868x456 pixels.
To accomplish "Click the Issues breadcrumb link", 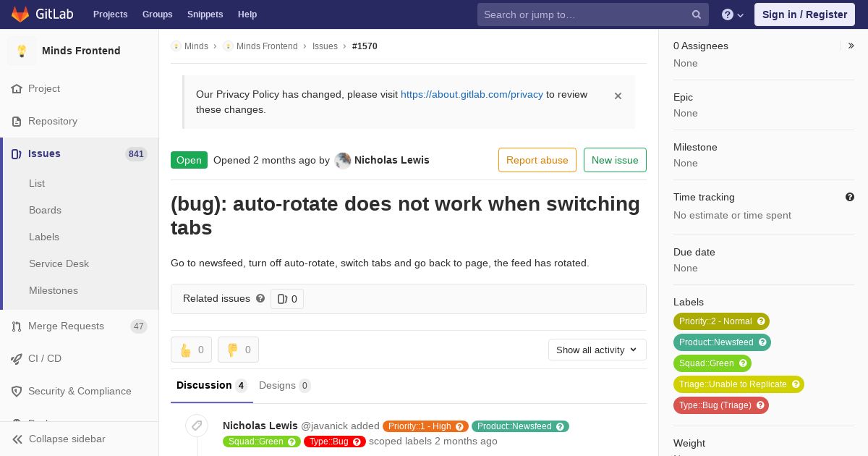I will (x=325, y=46).
